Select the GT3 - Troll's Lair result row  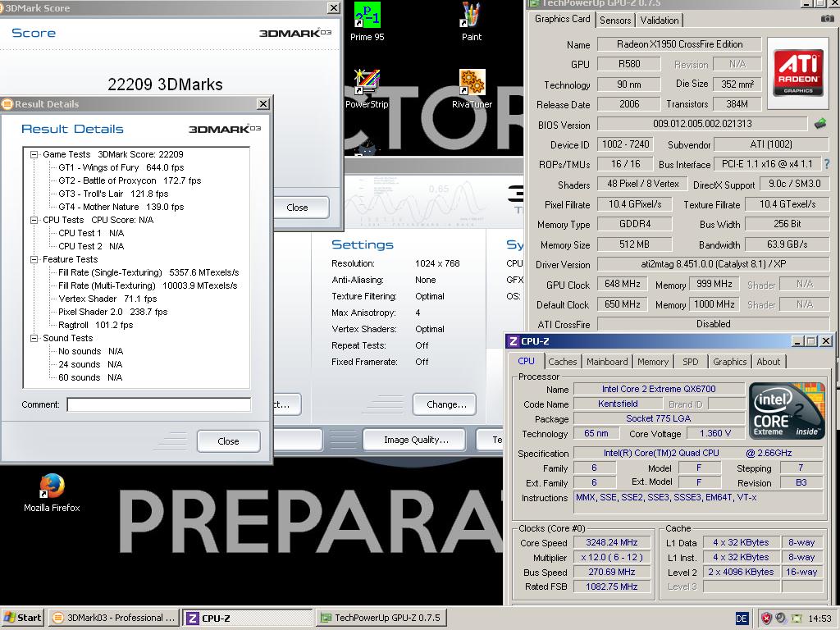click(x=113, y=194)
